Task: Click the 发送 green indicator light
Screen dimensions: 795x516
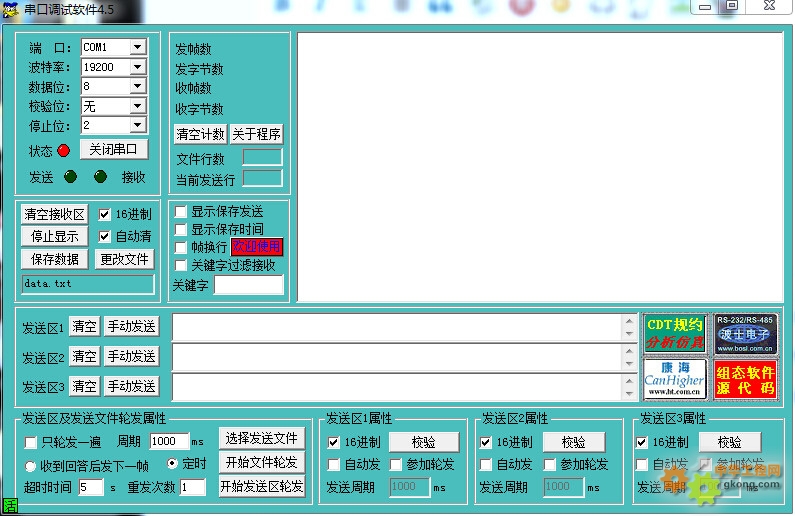Action: (x=70, y=176)
